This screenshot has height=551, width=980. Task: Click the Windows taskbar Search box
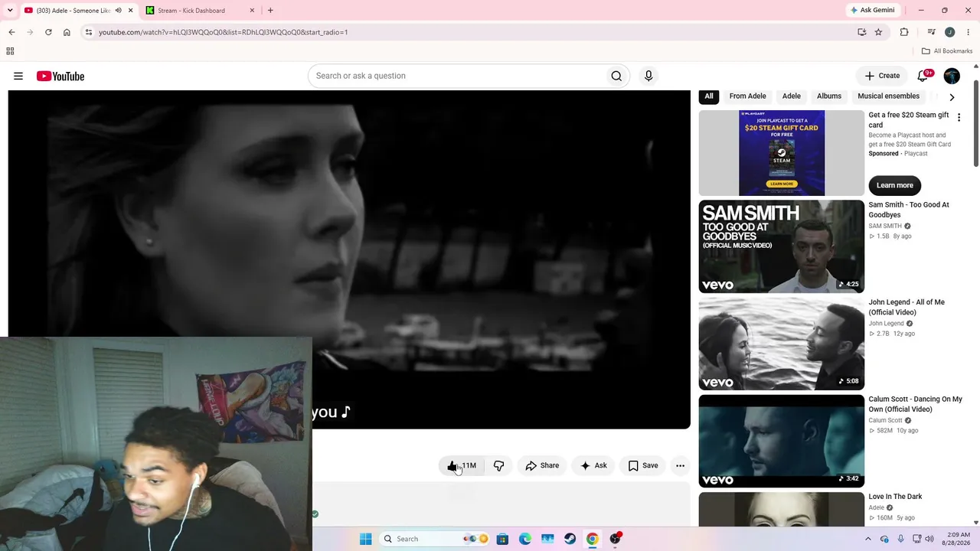tap(436, 539)
